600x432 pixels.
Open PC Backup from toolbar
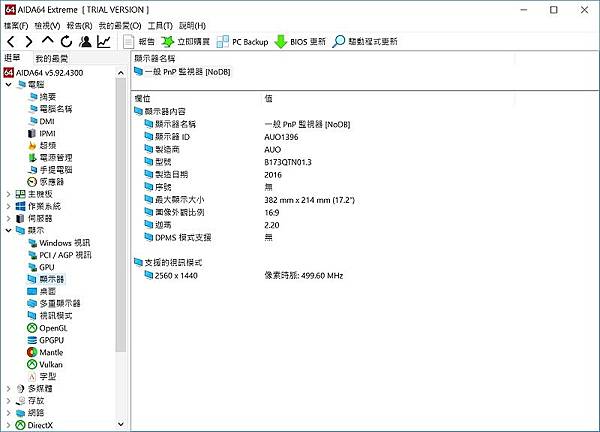[242, 41]
